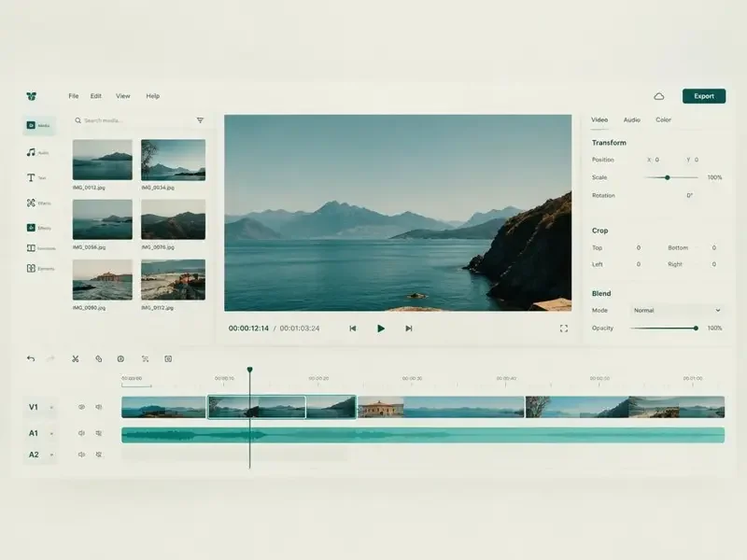Mute the A1 audio track
The width and height of the screenshot is (747, 560).
(x=81, y=433)
